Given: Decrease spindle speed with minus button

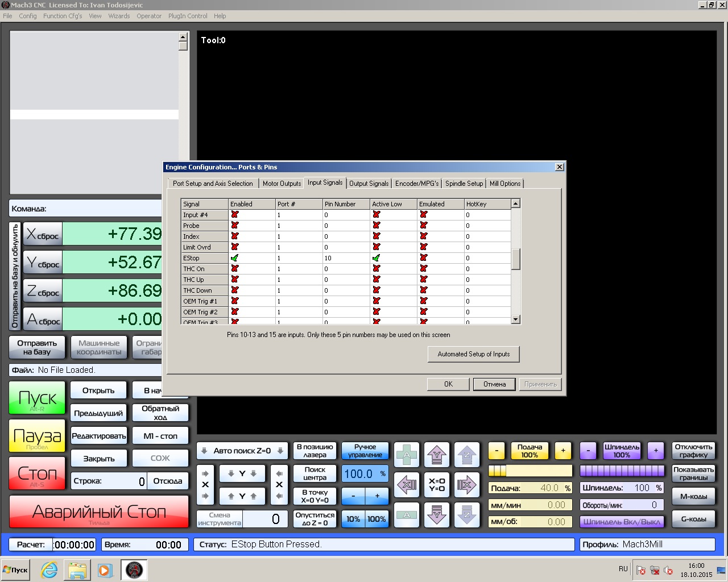Looking at the screenshot, I should (588, 451).
